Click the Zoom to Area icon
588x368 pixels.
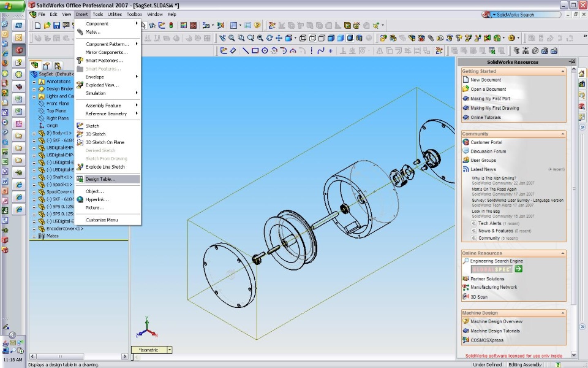pyautogui.click(x=241, y=38)
